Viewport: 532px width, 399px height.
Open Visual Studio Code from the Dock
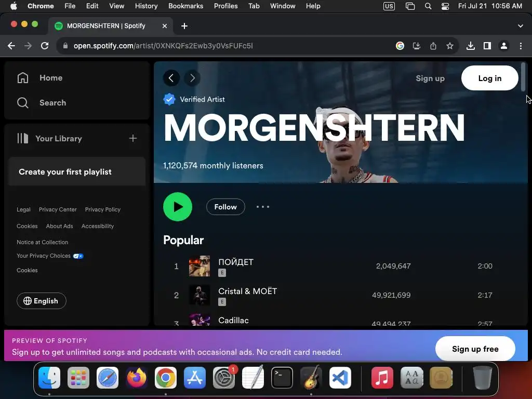click(x=340, y=378)
